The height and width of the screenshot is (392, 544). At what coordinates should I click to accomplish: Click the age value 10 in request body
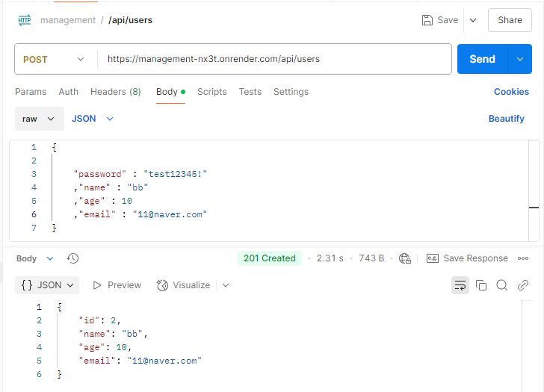click(x=126, y=201)
